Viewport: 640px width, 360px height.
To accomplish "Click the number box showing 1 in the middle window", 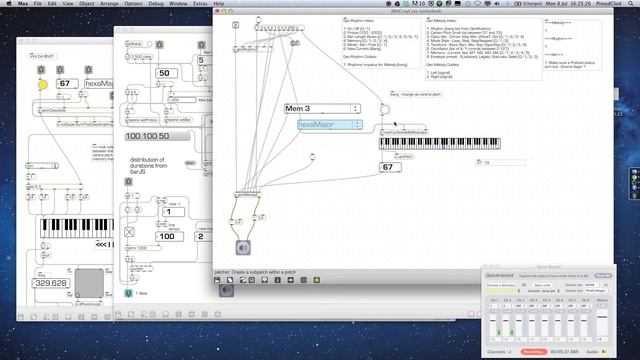I will click(x=173, y=212).
